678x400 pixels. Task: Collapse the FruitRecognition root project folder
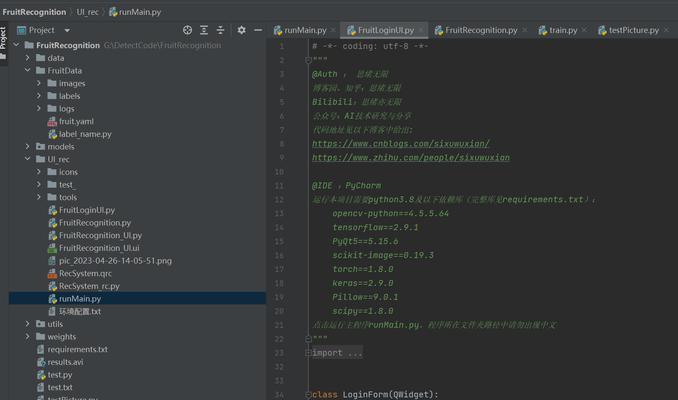coord(16,45)
